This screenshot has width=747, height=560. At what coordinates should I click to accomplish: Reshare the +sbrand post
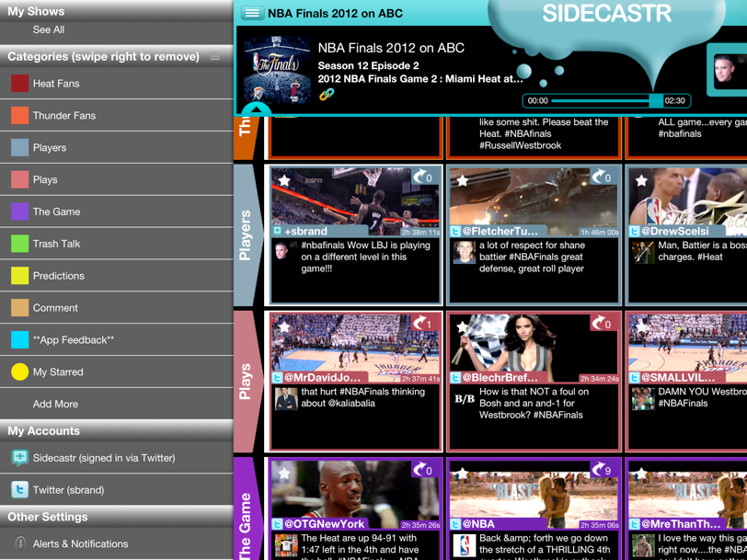(x=423, y=177)
